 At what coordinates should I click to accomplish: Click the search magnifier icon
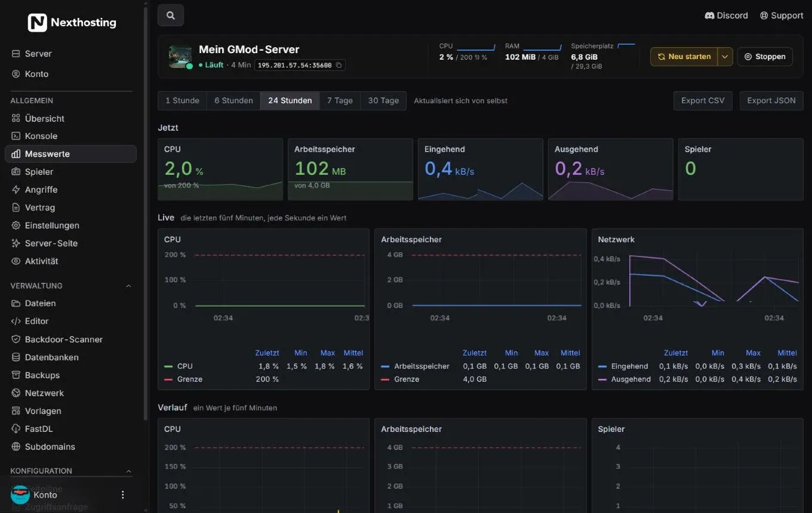coord(171,16)
